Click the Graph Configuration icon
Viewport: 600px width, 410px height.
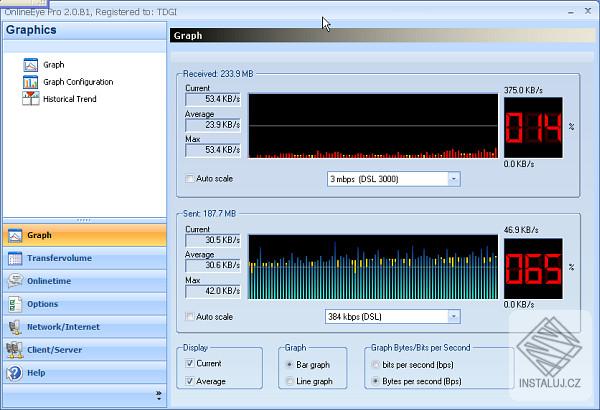click(x=30, y=82)
